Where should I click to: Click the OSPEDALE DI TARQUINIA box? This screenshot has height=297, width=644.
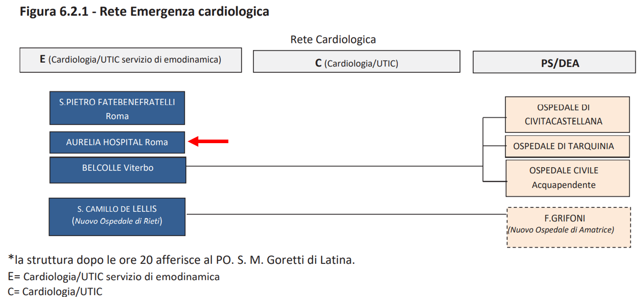[567, 146]
